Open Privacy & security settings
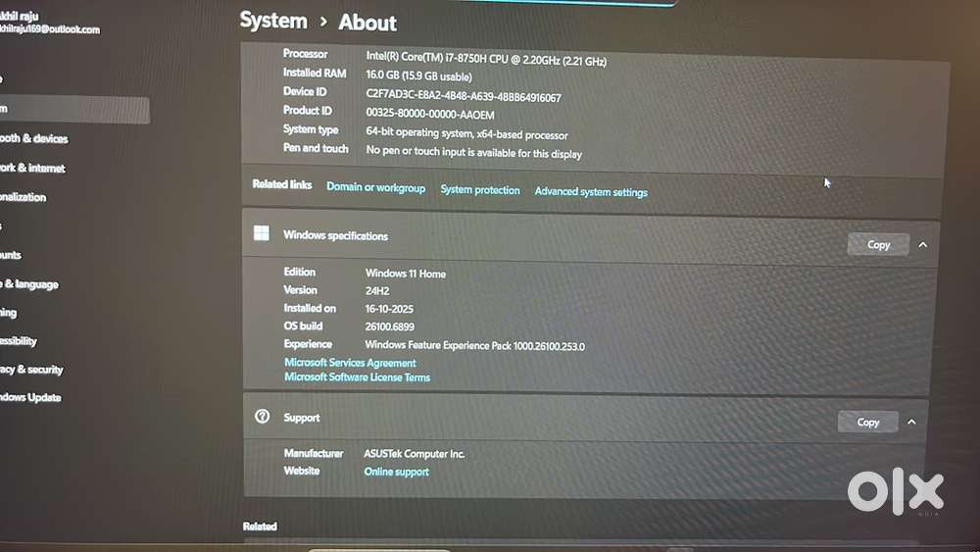The image size is (980, 552). coord(31,370)
